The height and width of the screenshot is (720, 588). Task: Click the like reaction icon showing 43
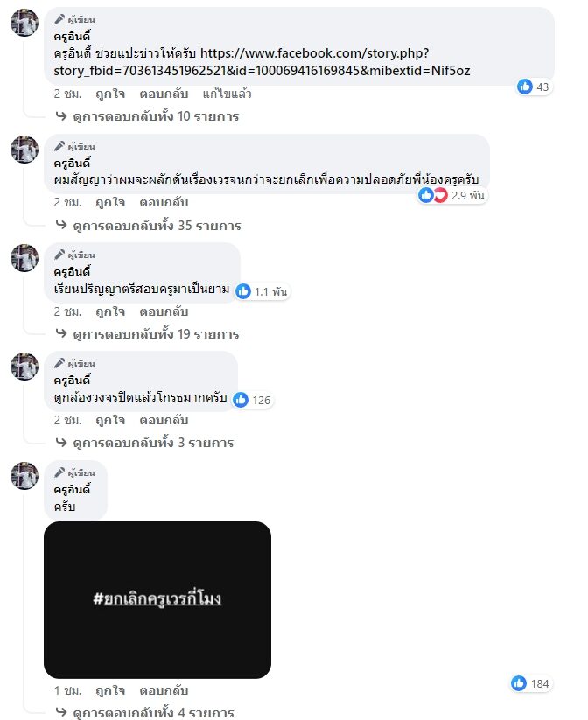525,87
